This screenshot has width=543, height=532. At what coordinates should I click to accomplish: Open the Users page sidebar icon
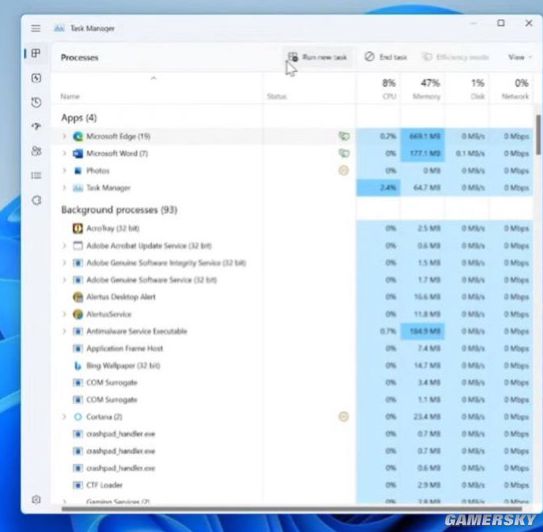coord(36,151)
